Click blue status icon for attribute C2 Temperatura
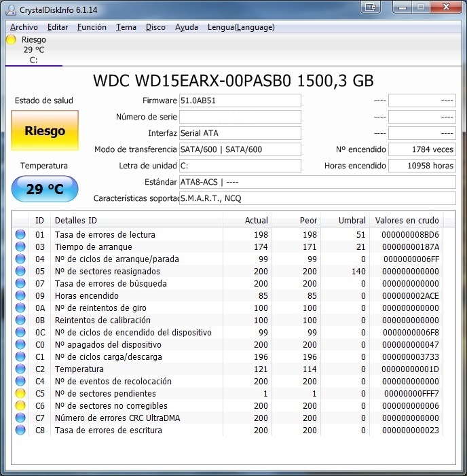Image resolution: width=467 pixels, height=476 pixels. click(20, 369)
